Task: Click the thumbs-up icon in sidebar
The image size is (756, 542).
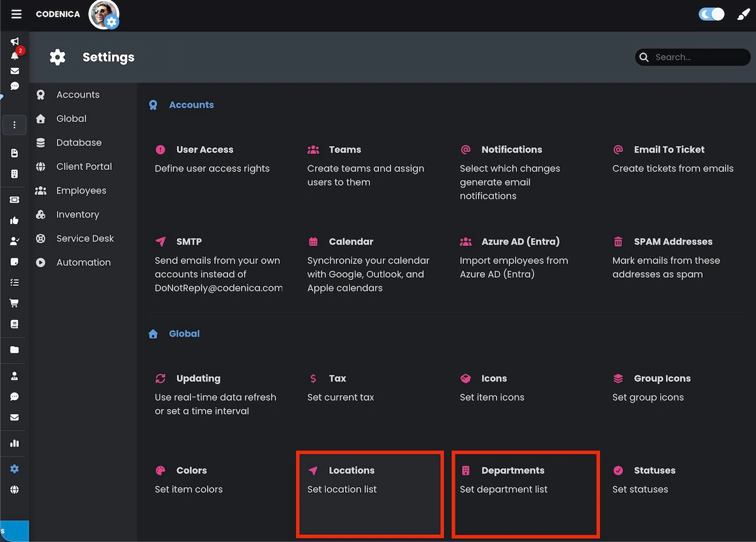Action: coord(14,220)
